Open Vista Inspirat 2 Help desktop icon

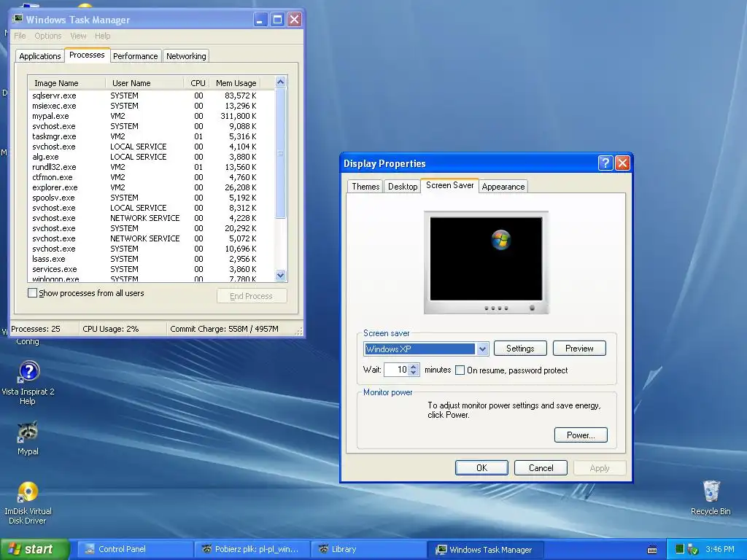(28, 371)
